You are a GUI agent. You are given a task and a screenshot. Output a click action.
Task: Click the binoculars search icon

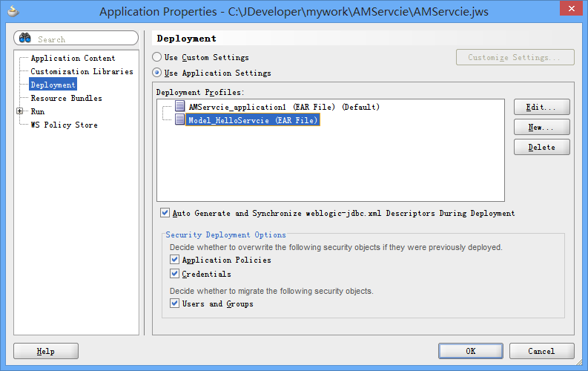[24, 38]
